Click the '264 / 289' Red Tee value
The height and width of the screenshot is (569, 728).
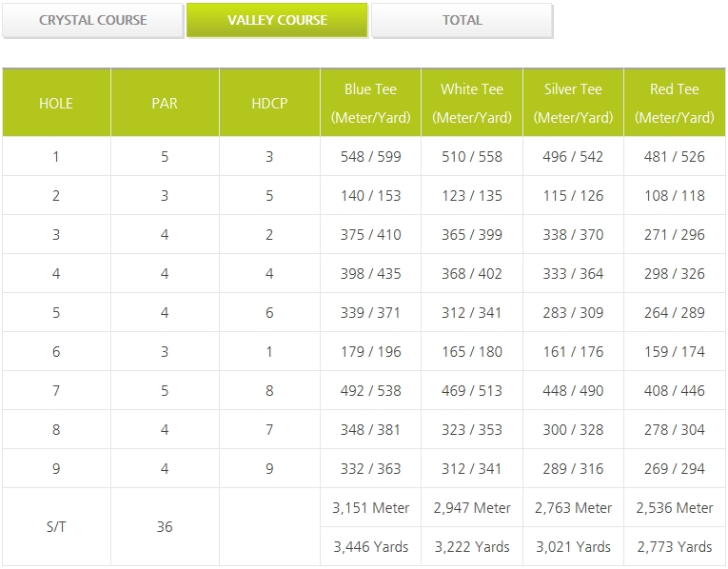674,313
